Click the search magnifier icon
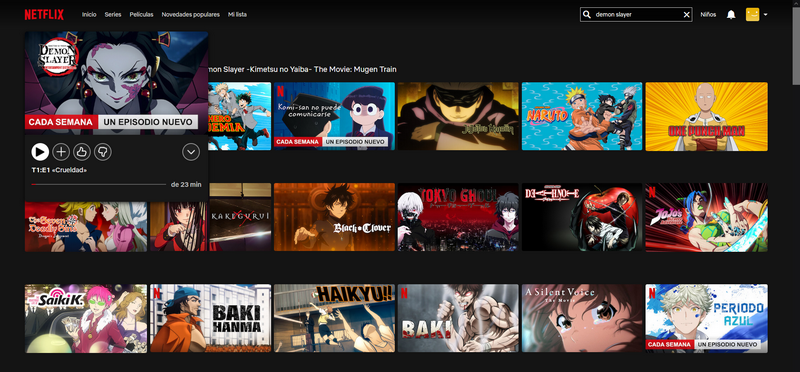This screenshot has width=800, height=372. [587, 15]
